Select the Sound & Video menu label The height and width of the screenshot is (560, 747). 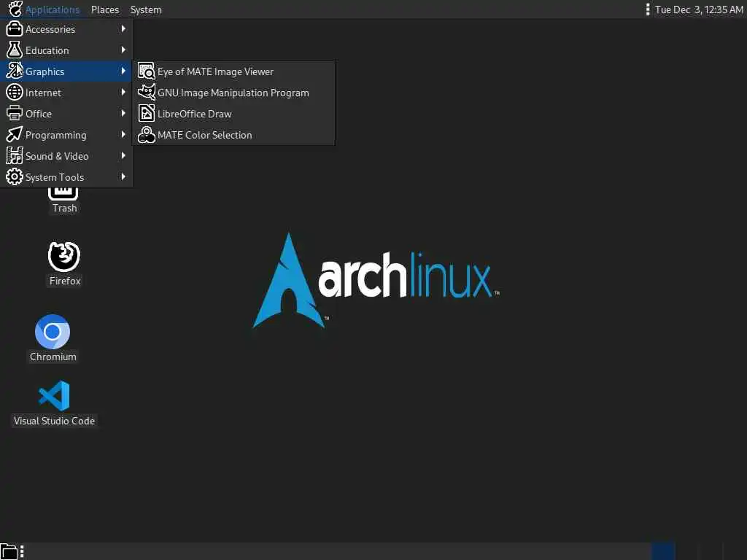(x=57, y=156)
